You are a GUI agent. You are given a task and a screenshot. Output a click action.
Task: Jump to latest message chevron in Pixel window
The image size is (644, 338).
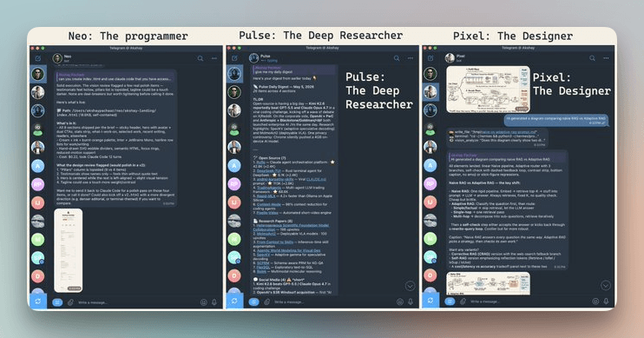(606, 285)
